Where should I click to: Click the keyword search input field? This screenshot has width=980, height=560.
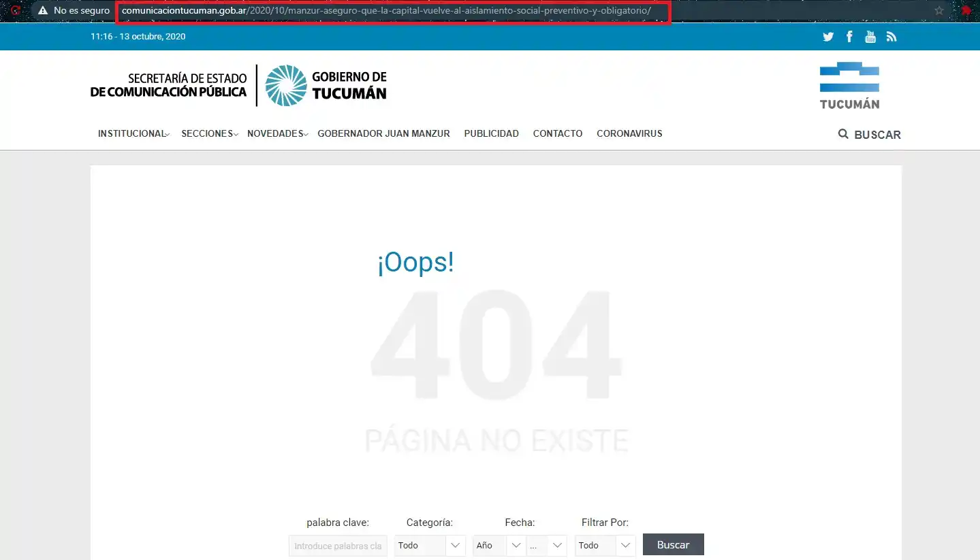(x=337, y=545)
